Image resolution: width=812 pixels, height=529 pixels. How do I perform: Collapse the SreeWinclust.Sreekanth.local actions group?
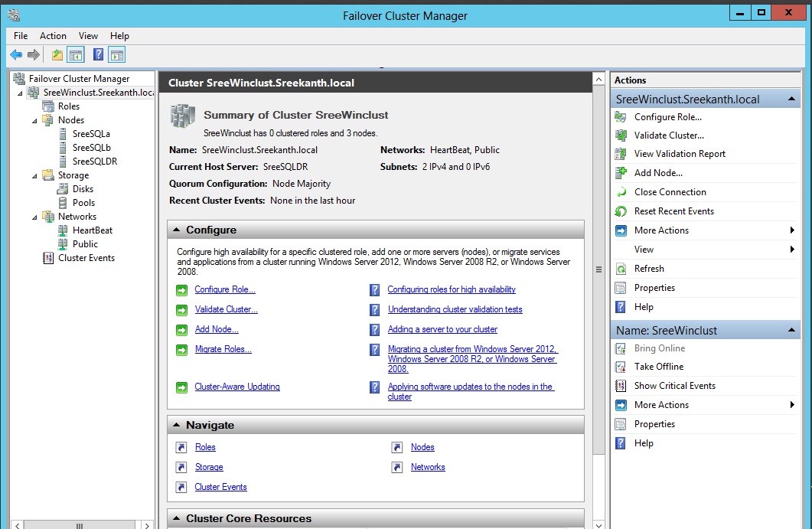[x=791, y=100]
